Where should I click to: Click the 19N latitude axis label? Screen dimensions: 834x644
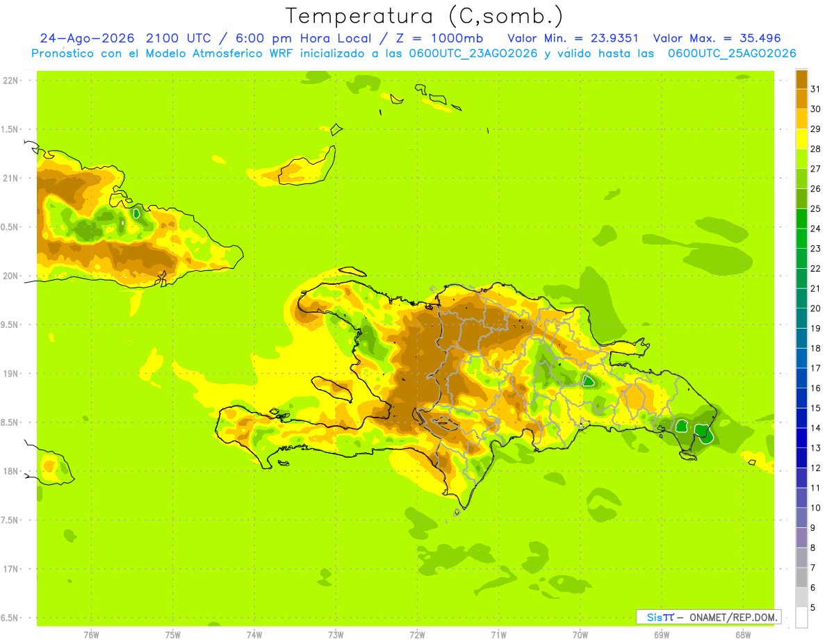point(11,374)
